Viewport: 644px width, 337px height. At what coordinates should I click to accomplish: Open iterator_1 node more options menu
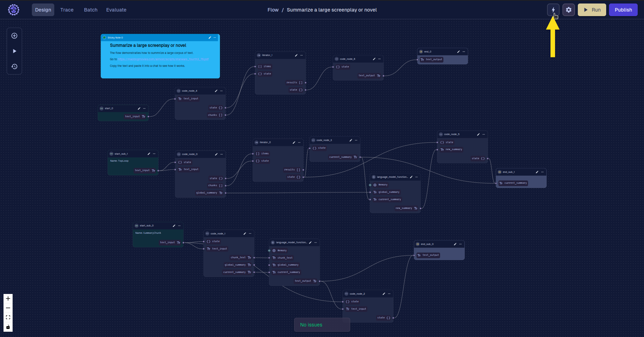(302, 55)
